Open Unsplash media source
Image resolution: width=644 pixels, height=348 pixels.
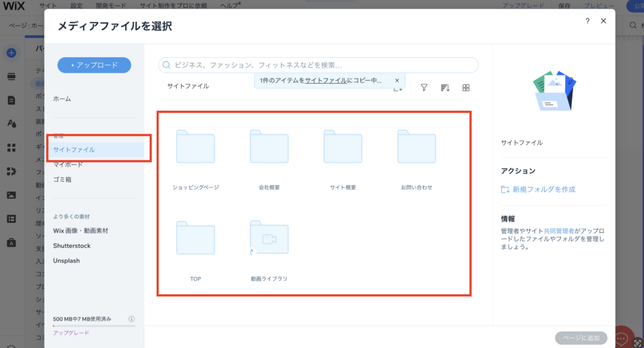tap(67, 261)
